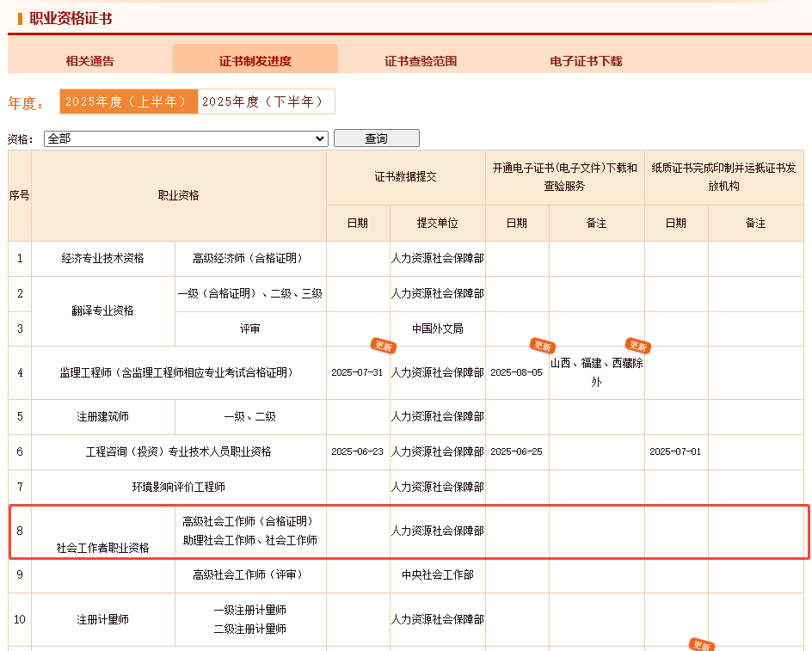The width and height of the screenshot is (812, 651).
Task: Click the 高级经济师(合格证明) cell
Action: (249, 258)
